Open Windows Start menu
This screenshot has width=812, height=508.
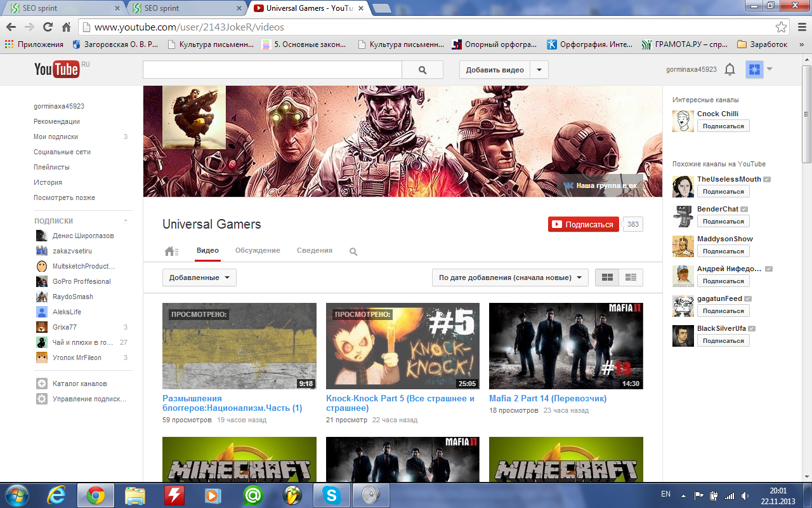point(16,495)
